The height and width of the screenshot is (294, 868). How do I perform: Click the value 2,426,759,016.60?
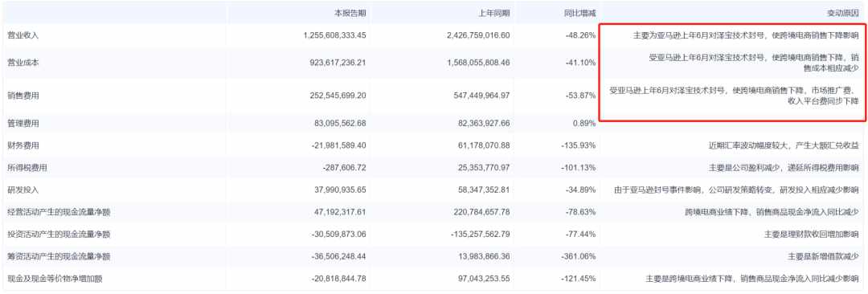pyautogui.click(x=478, y=35)
